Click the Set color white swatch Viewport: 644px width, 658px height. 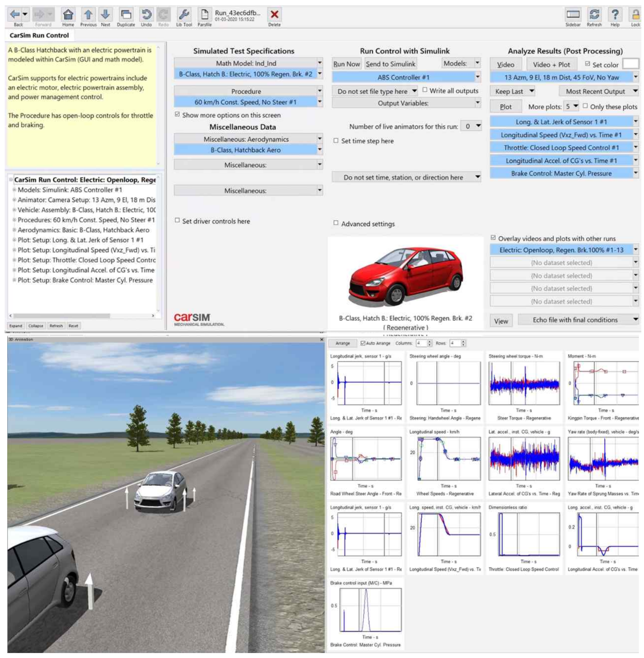[631, 64]
